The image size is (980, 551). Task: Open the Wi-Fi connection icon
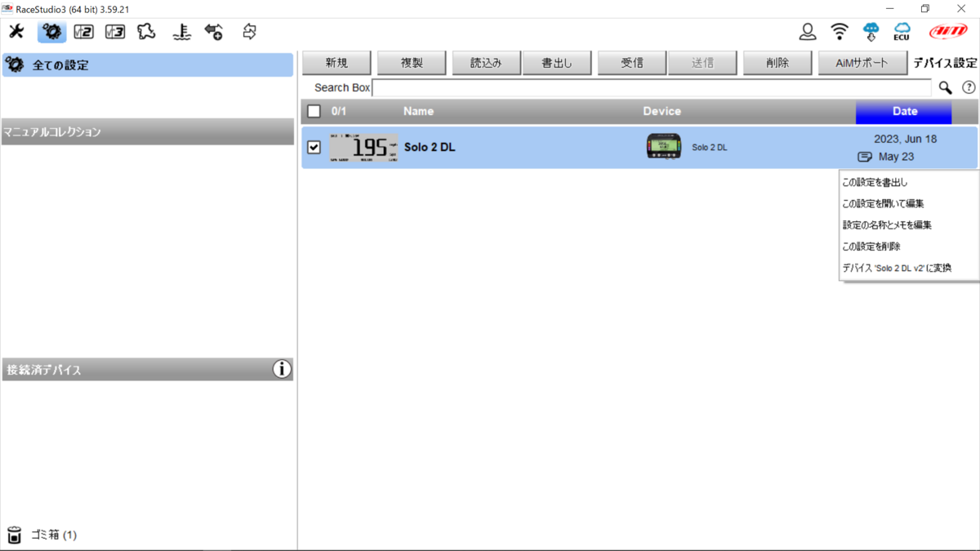[840, 32]
